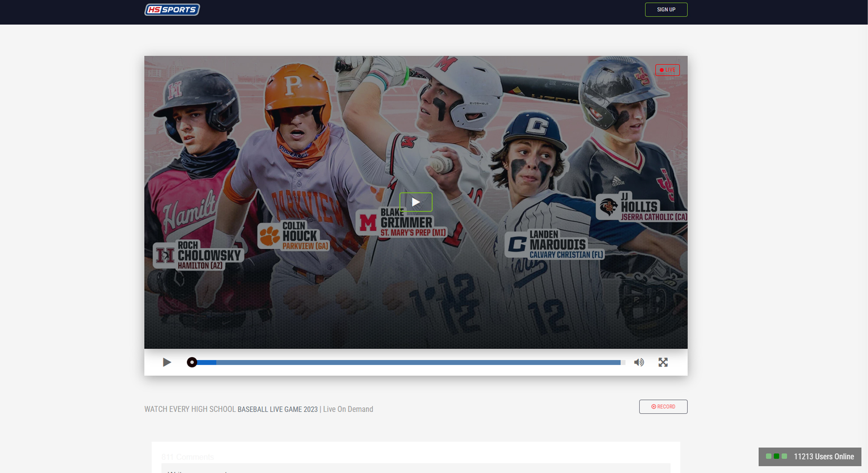Viewport: 868px width, 473px height.
Task: Click the Roch Cholowsky name label
Action: tap(209, 255)
